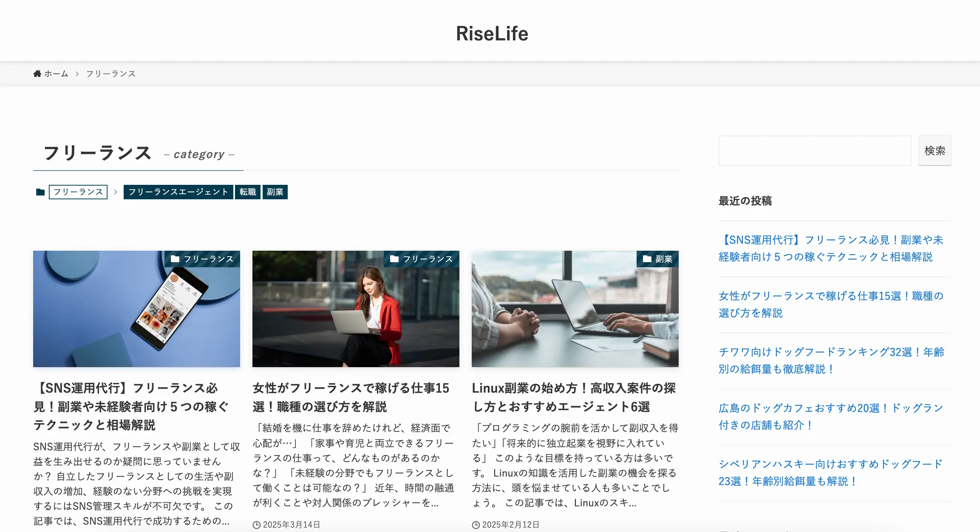The image size is (980, 532).
Task: Select the 副業 subcategory tag
Action: tap(275, 192)
